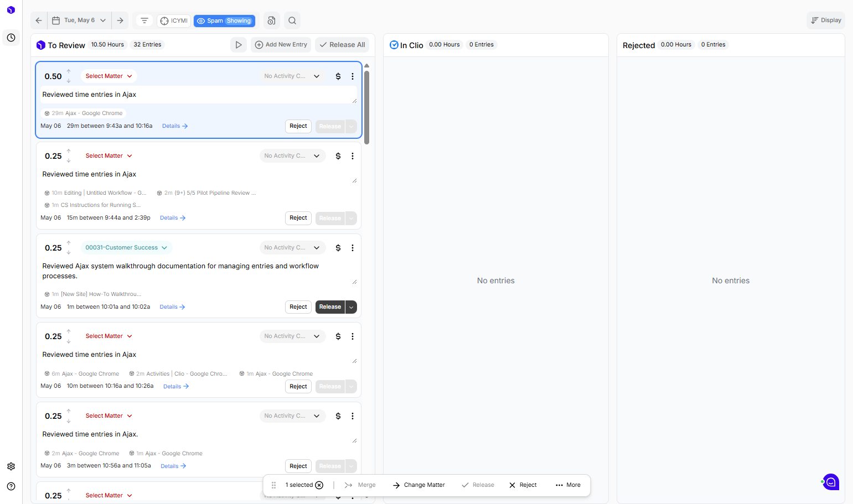Toggle Spam Showing filter
The width and height of the screenshot is (853, 504).
click(224, 20)
